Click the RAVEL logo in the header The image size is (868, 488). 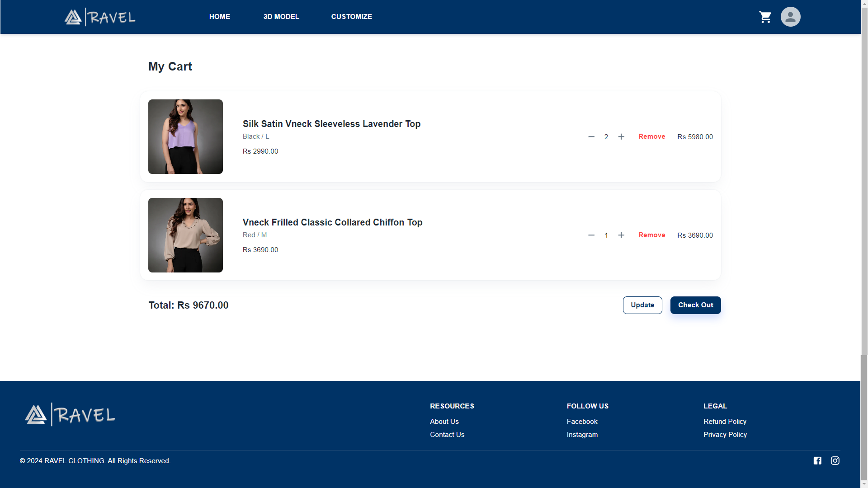point(99,17)
